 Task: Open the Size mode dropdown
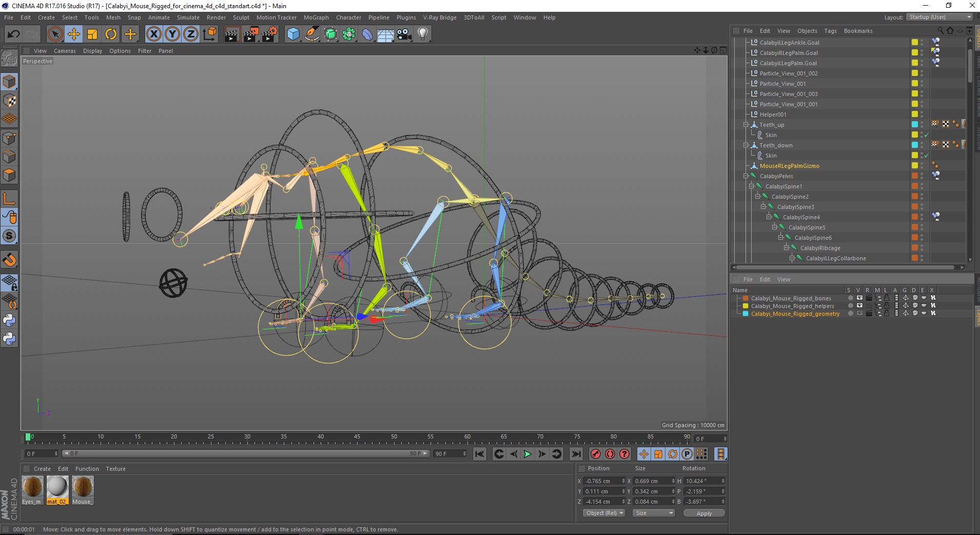(653, 513)
